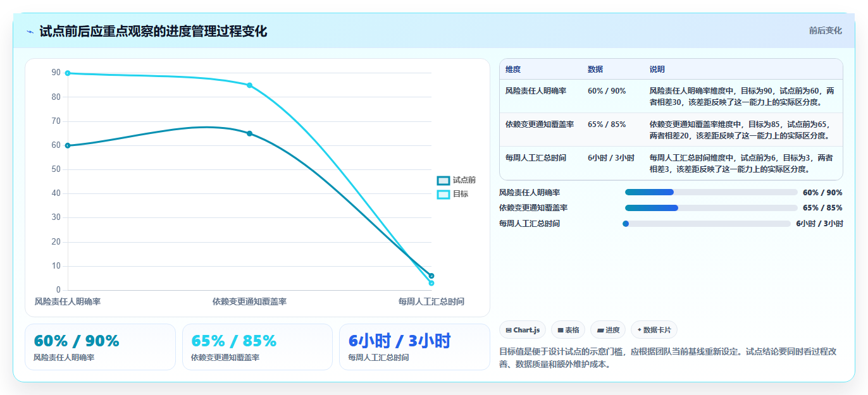The width and height of the screenshot is (868, 395).
Task: Click the 试点前 point for 依赖变更通知覆盖率
Action: (249, 133)
